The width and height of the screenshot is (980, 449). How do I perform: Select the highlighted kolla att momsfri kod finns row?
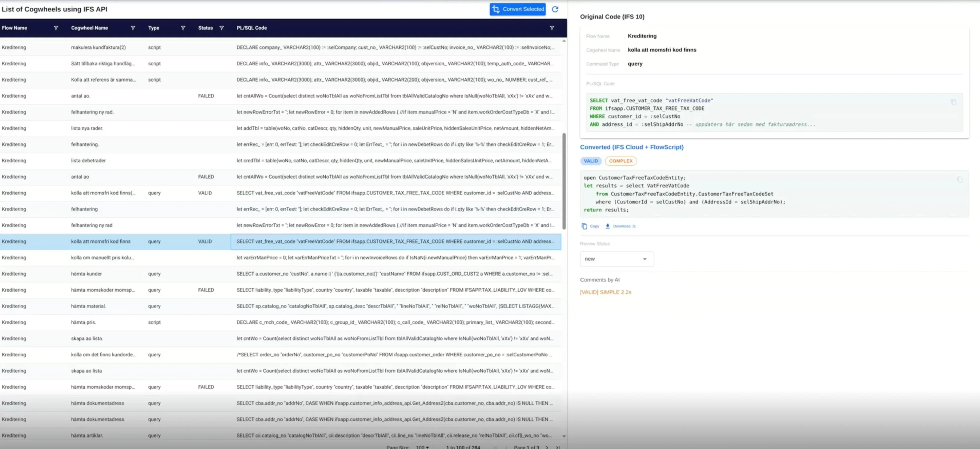(x=280, y=241)
